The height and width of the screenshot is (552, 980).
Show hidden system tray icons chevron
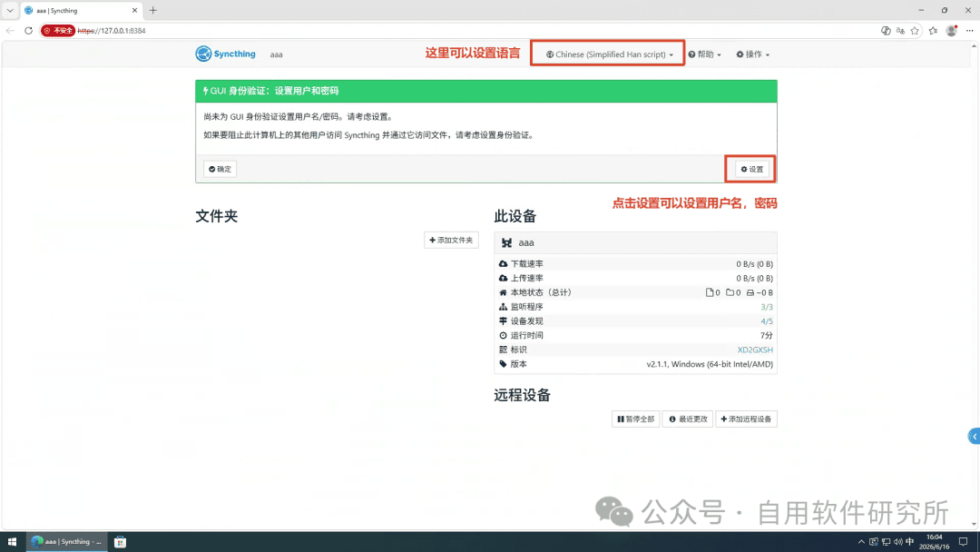861,542
